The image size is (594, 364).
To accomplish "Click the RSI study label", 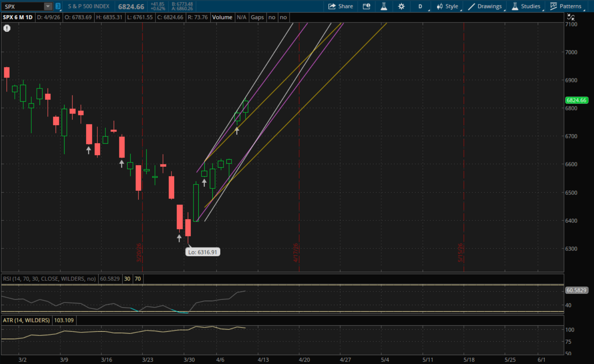I will pos(49,279).
